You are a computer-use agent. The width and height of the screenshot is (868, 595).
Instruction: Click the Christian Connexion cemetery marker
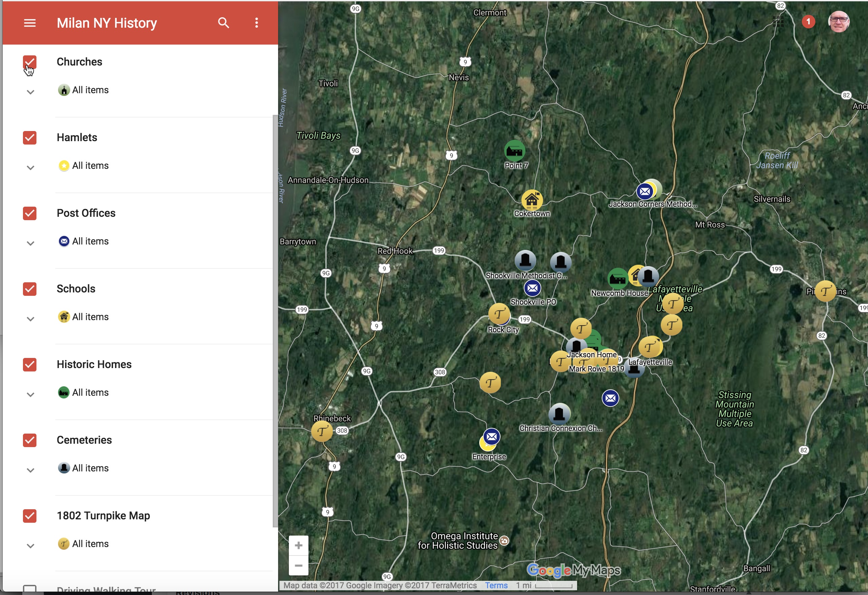pos(559,414)
